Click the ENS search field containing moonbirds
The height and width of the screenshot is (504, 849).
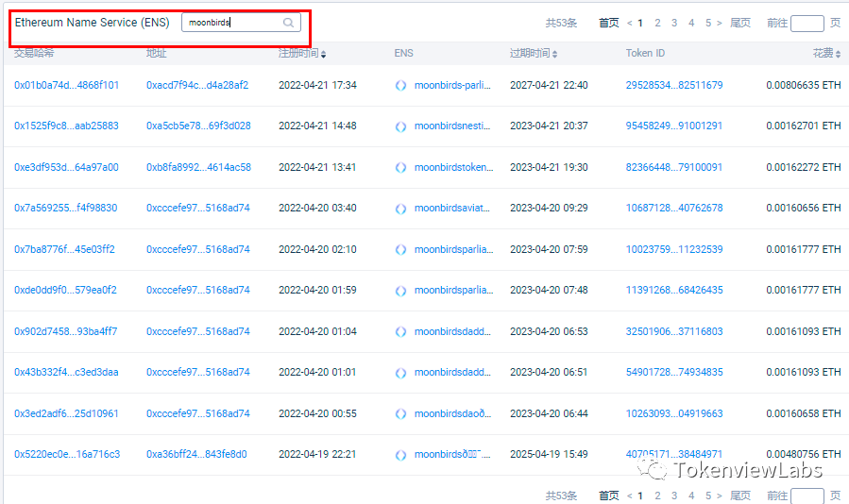coord(241,23)
